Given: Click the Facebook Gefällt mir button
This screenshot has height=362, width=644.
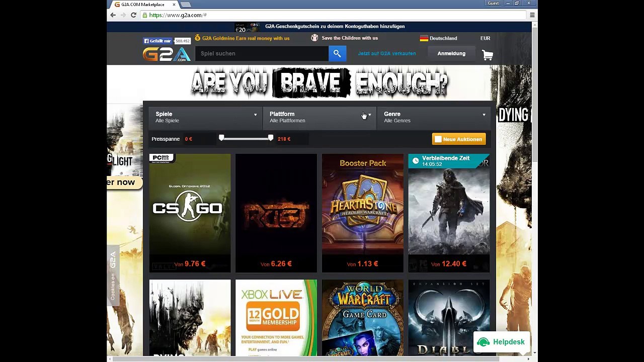Looking at the screenshot, I should 157,41.
